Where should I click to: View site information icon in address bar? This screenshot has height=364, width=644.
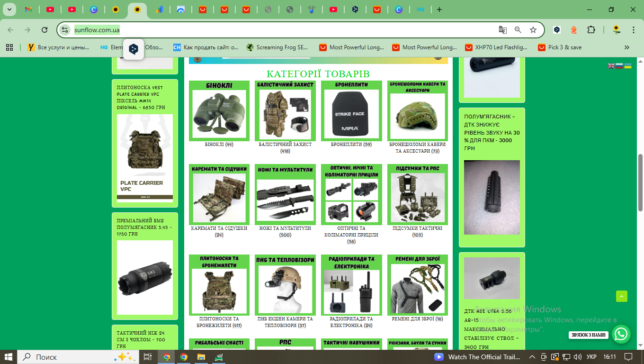65,30
